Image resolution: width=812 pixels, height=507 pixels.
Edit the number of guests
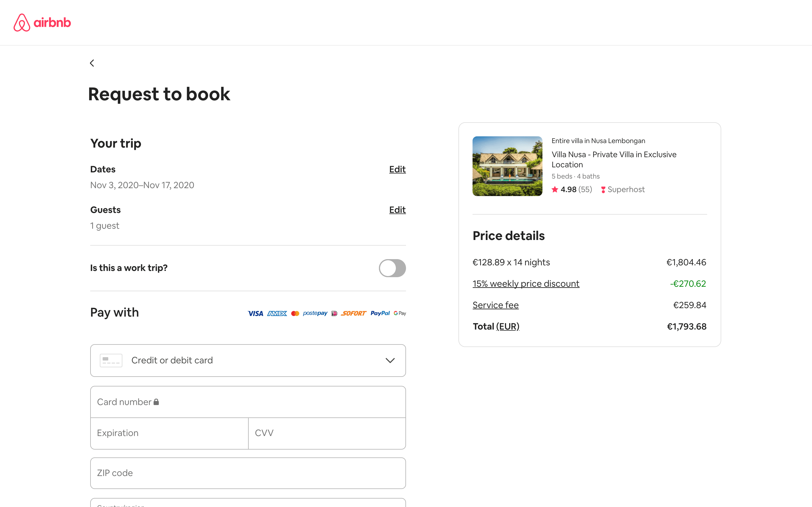tap(397, 210)
